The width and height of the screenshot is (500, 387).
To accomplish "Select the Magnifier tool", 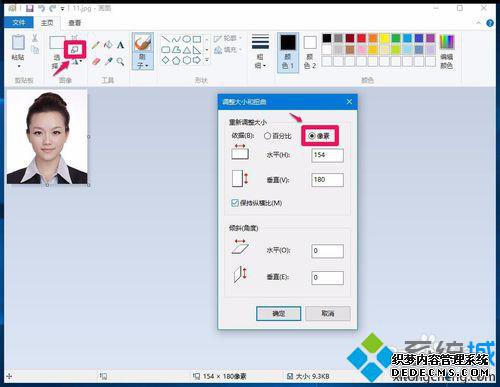I will [x=120, y=61].
